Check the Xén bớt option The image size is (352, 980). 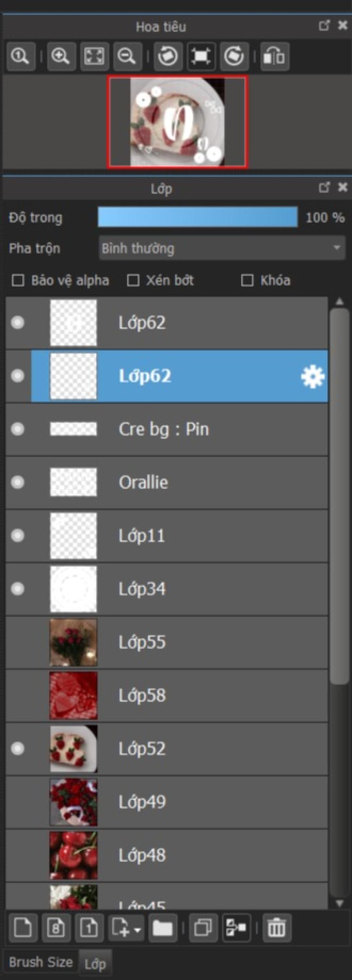click(x=133, y=280)
